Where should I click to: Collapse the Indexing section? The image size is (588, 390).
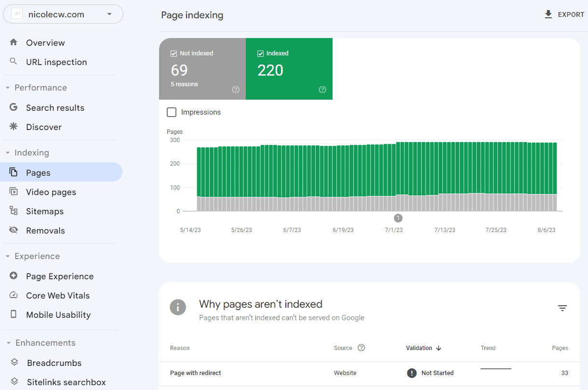point(8,153)
